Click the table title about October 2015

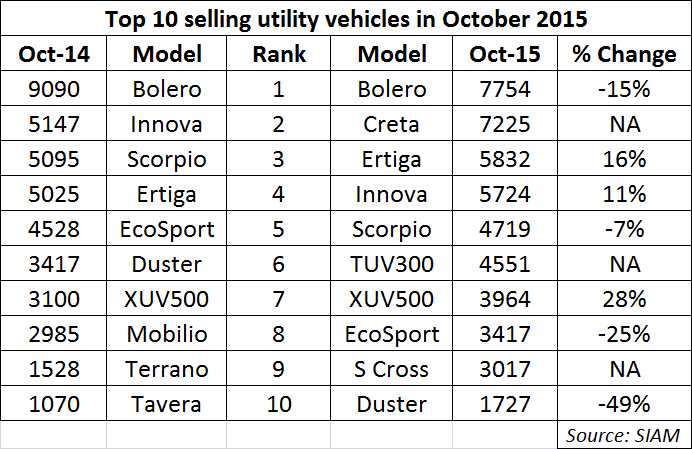tap(346, 19)
